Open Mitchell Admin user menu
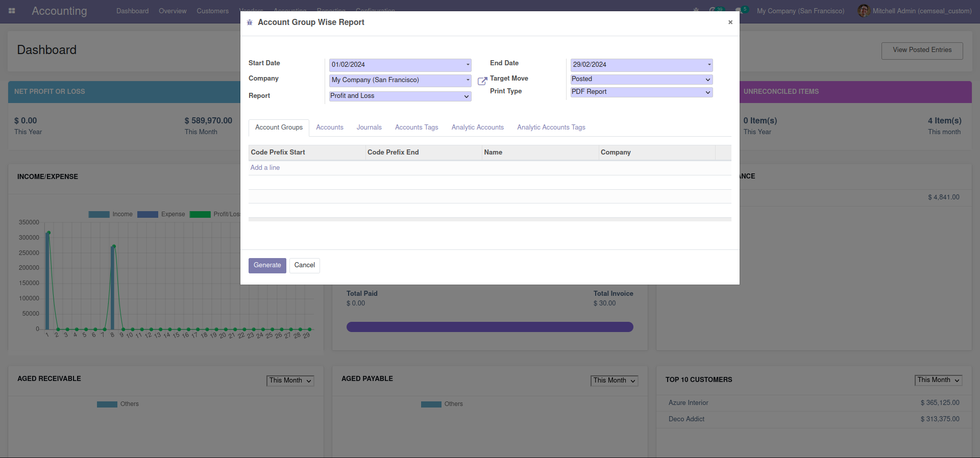 (915, 11)
